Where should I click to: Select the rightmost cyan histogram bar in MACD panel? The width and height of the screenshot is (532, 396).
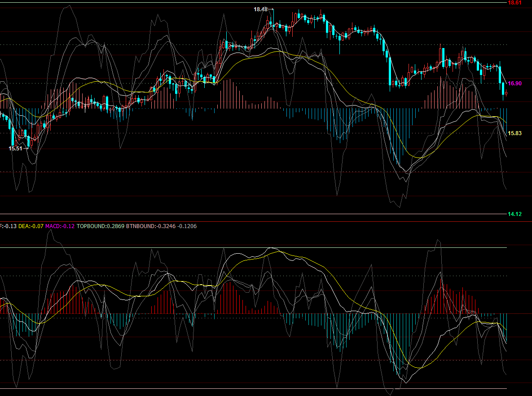[506, 328]
